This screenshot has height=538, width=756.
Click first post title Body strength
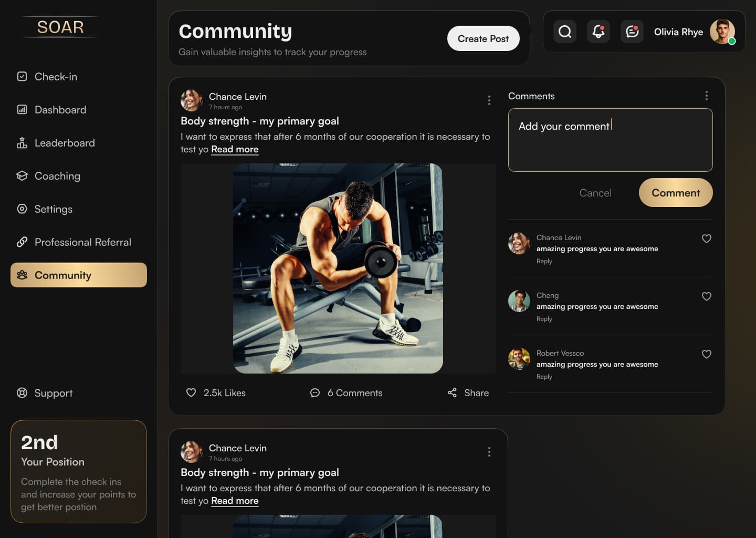259,121
